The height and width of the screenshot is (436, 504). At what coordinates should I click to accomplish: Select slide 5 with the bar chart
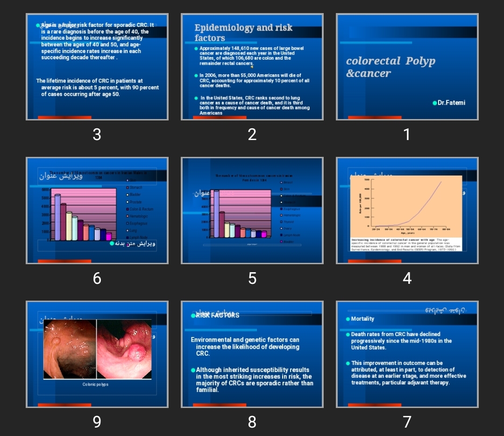(x=252, y=211)
